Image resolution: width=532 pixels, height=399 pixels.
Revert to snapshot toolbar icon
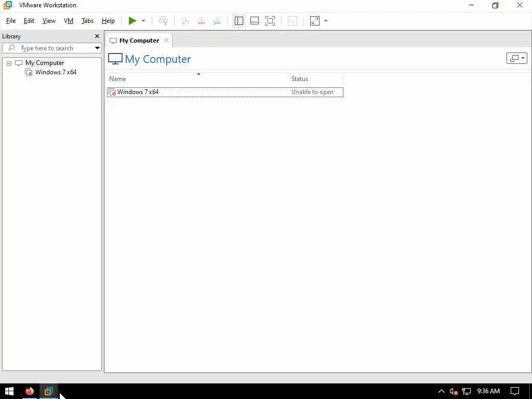point(201,21)
